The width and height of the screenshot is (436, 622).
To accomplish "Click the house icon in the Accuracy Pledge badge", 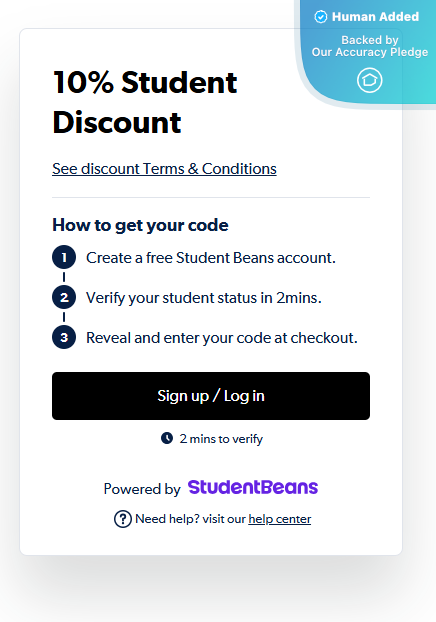I will tap(369, 80).
